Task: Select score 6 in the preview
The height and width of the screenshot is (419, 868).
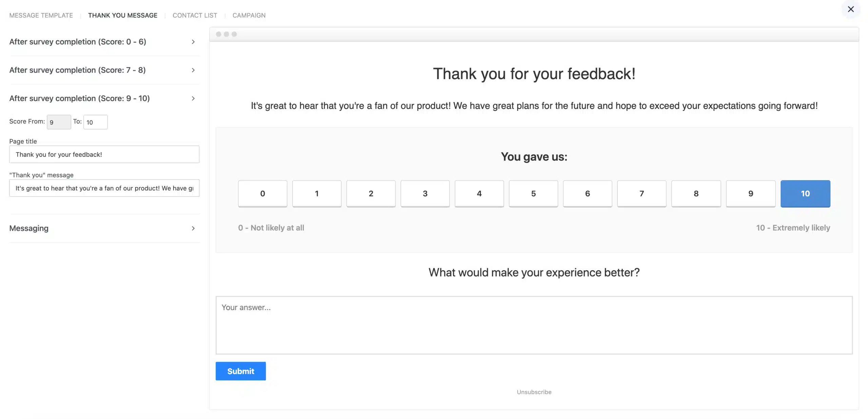Action: coord(588,193)
